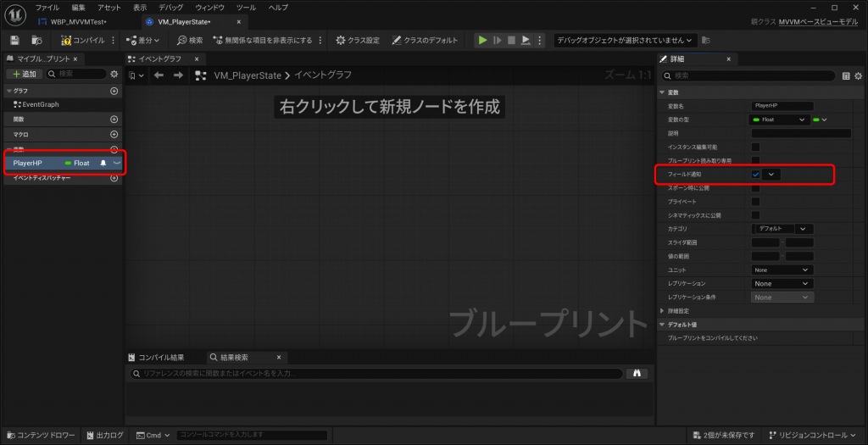Tick the プライベート checkbox

[755, 201]
